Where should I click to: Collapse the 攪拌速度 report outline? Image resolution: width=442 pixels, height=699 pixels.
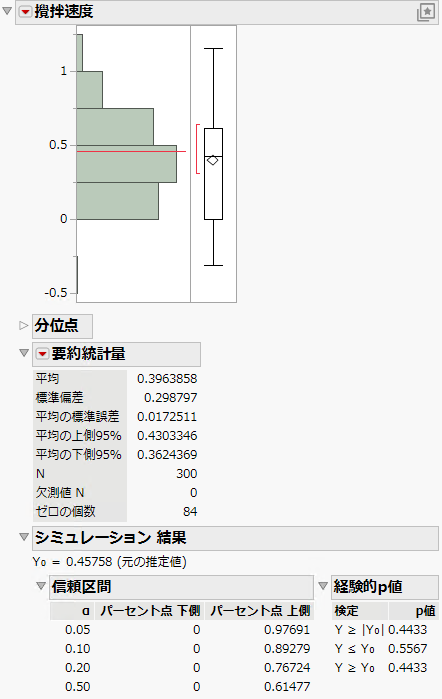coord(7,11)
